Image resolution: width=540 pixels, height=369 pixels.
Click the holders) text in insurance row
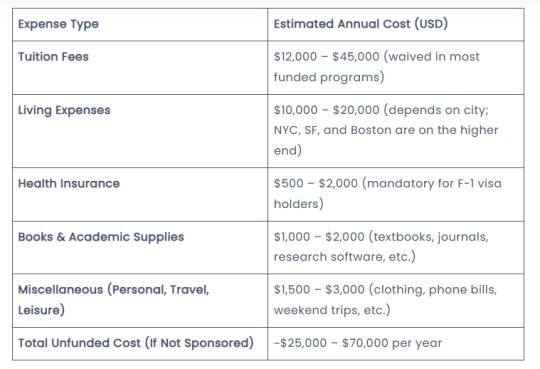299,204
